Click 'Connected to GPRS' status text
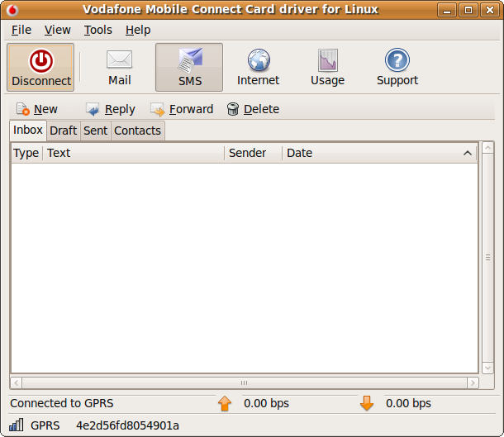 [x=62, y=403]
